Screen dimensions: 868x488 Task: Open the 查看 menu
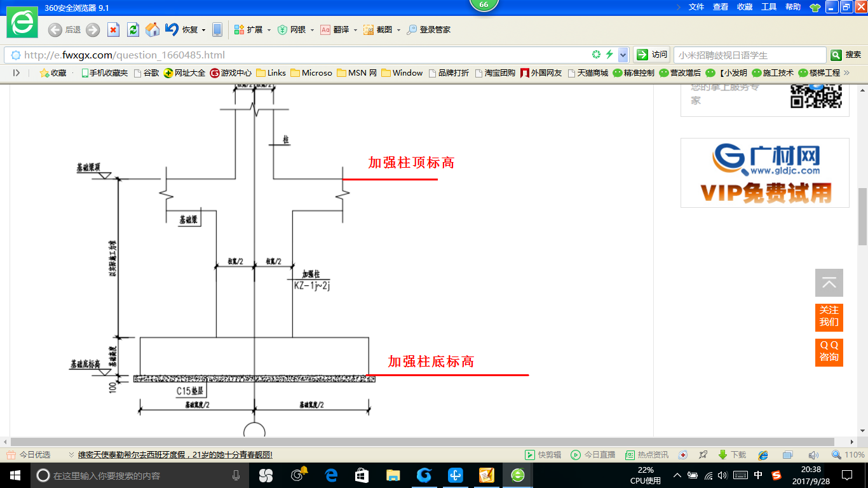coord(721,7)
